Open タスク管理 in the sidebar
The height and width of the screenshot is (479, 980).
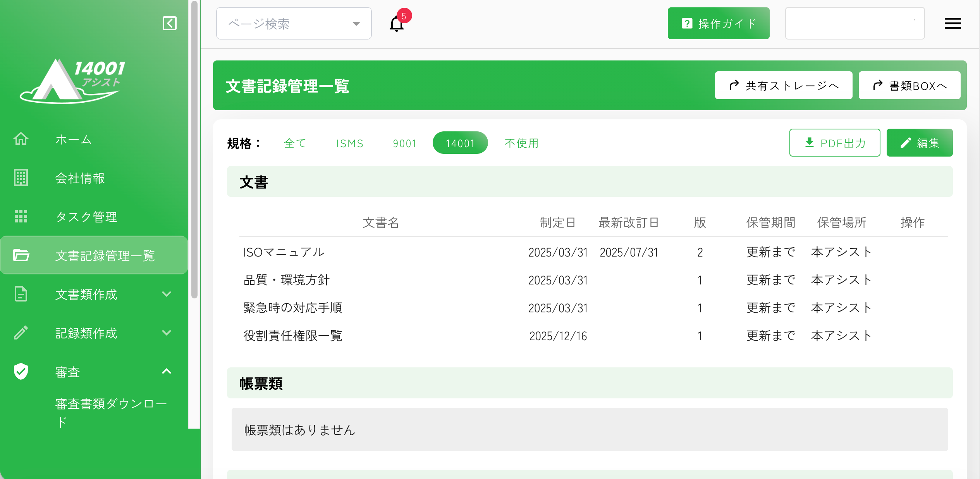[94, 217]
